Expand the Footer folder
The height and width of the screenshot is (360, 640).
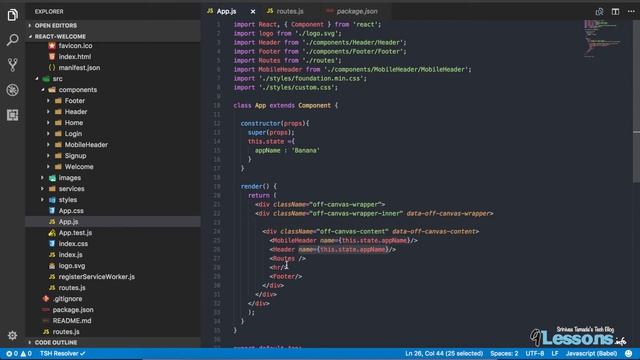coord(75,101)
